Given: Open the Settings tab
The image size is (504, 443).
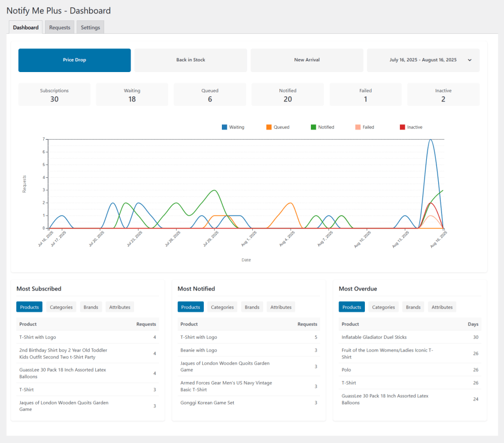Looking at the screenshot, I should (90, 28).
